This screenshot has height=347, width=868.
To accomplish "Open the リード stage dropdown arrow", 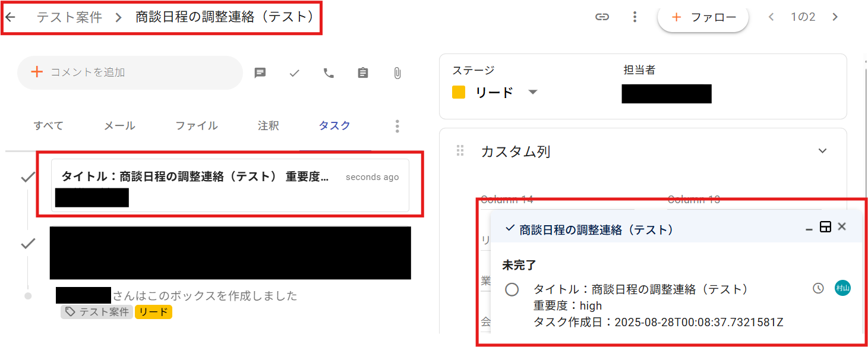I will [x=533, y=92].
